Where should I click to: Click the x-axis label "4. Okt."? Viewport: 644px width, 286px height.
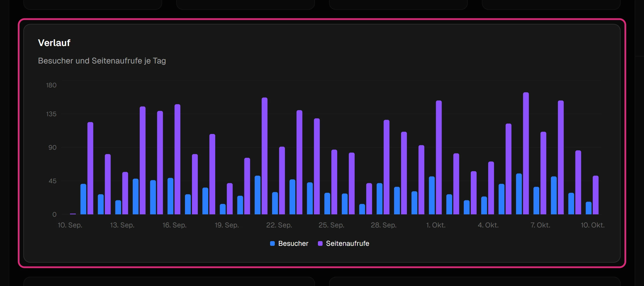488,225
